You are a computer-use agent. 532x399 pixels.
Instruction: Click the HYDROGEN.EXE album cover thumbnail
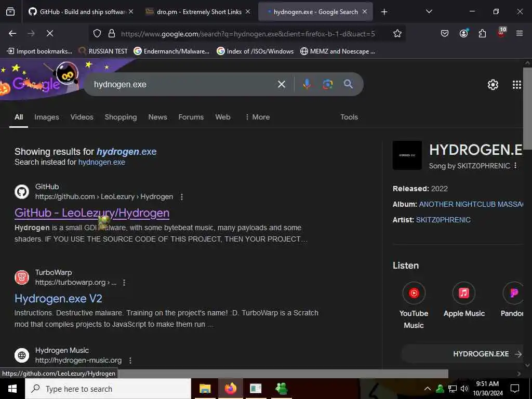click(407, 155)
